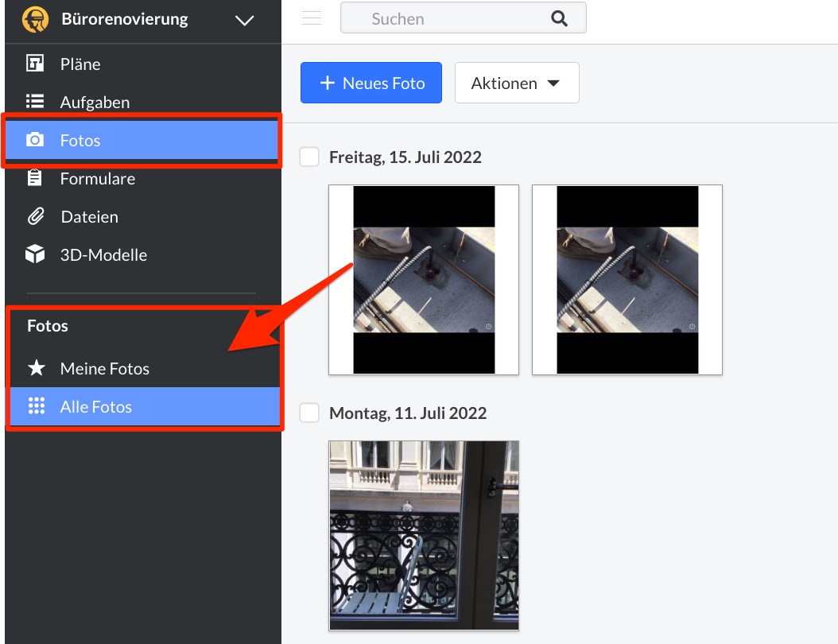
Task: Open the first photo thumbnail from 15. Juli
Action: pos(424,280)
